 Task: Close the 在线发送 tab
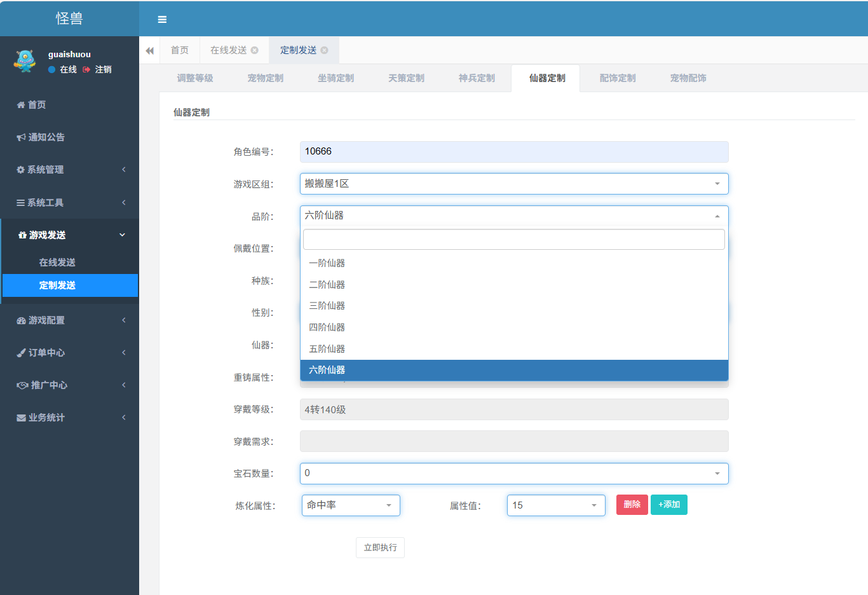click(255, 50)
